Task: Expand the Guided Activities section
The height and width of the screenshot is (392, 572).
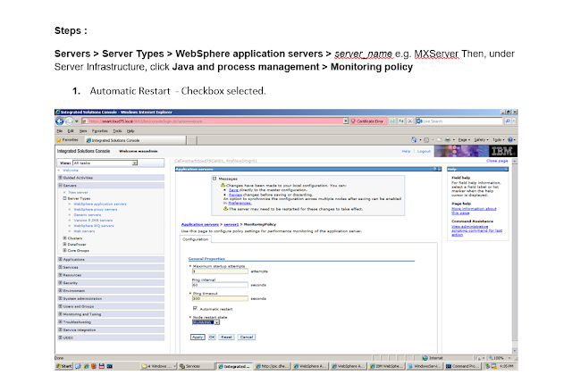Action: (x=61, y=178)
